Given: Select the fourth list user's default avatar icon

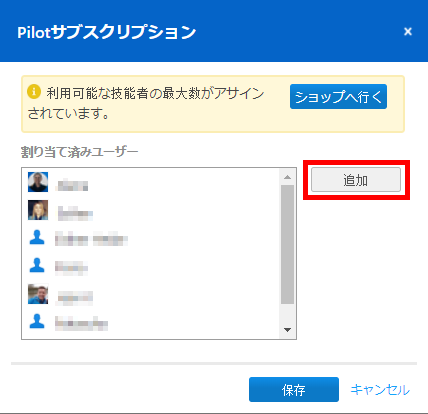Looking at the screenshot, I should (x=37, y=265).
